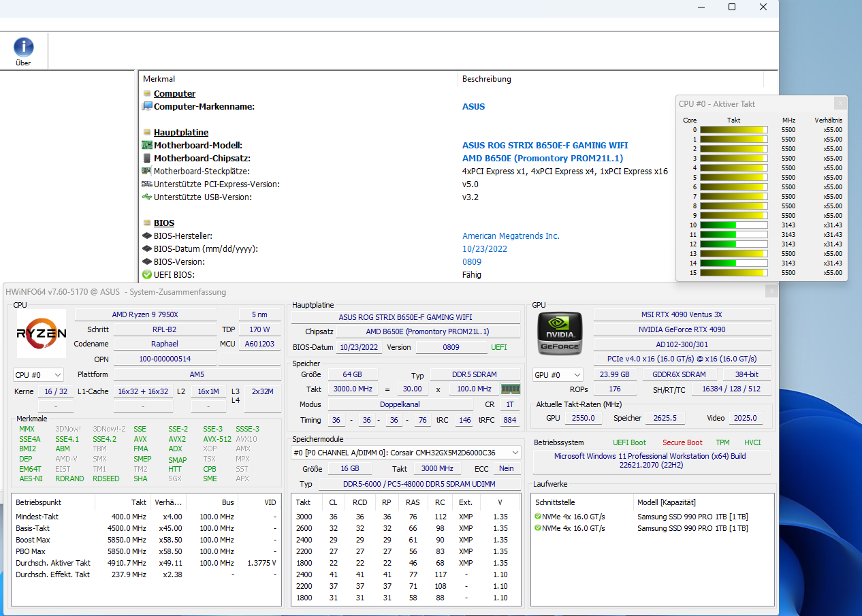Click AMD B650E chipset link in list
This screenshot has height=616, width=862.
click(543, 158)
